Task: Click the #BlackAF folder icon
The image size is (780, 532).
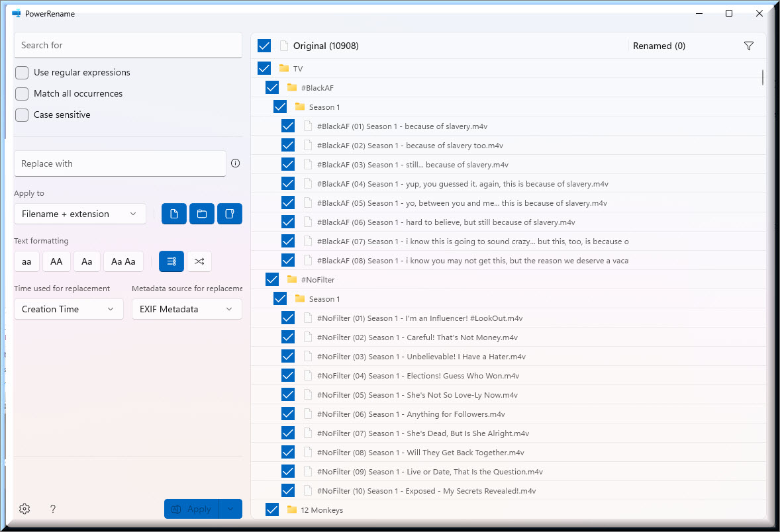Action: 292,87
